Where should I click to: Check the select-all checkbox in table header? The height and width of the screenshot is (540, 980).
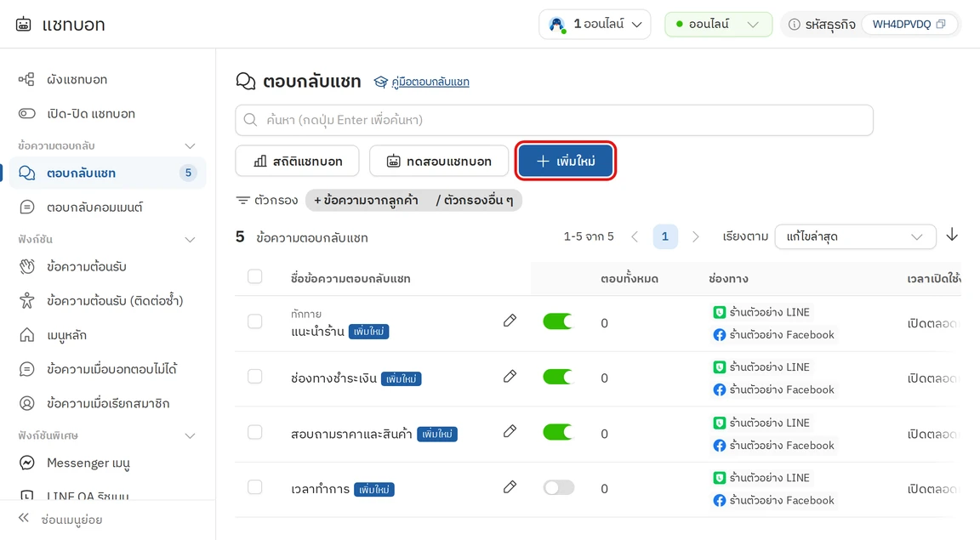pyautogui.click(x=255, y=276)
